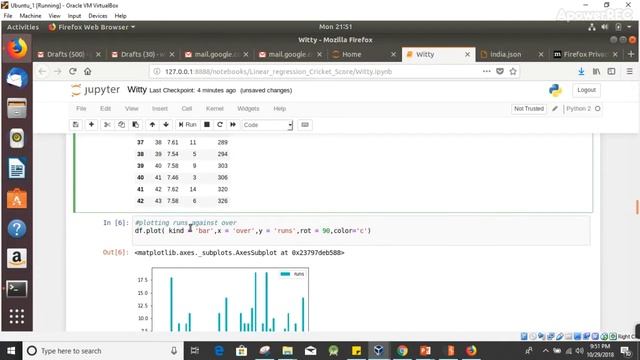Switch to the Home tab

tap(364, 54)
